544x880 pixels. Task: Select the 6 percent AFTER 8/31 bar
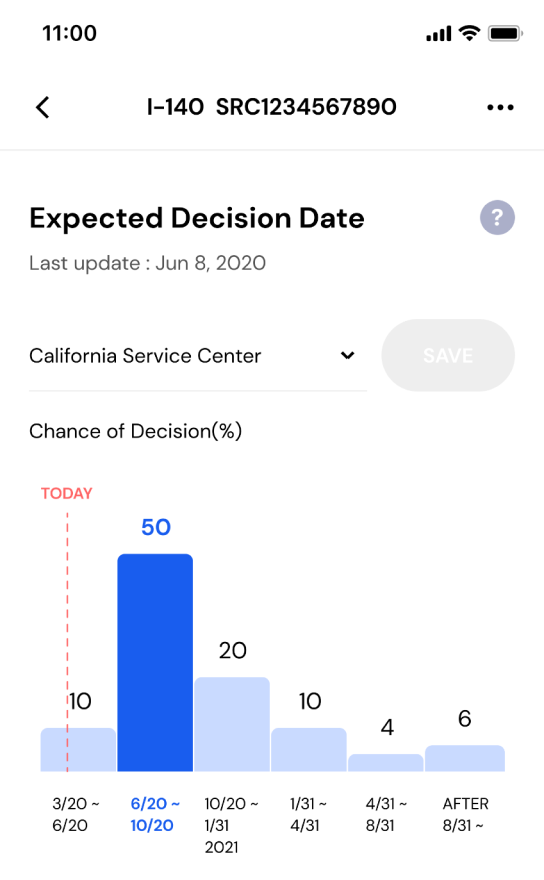click(x=465, y=758)
